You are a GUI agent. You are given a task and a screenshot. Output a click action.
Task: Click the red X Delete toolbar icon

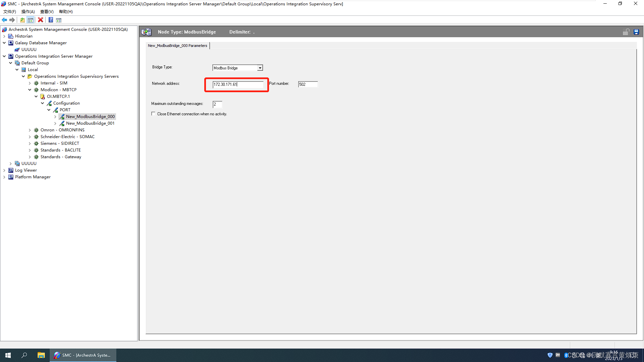click(x=41, y=20)
